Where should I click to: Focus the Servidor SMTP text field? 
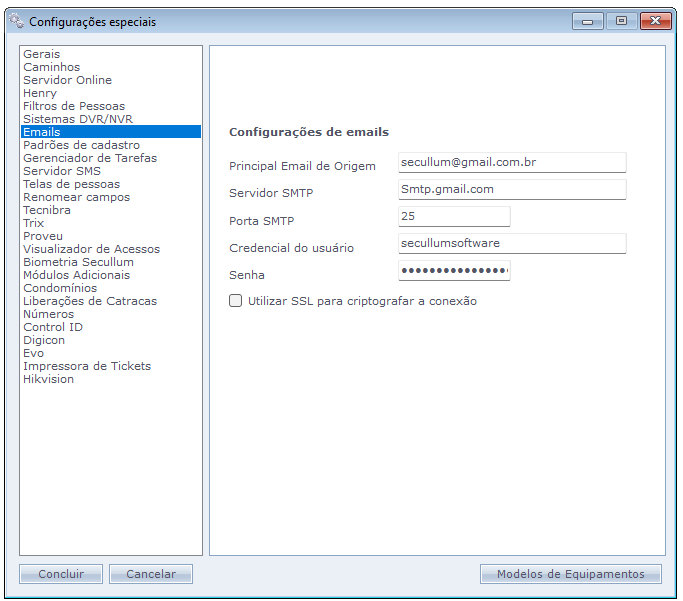coord(511,189)
